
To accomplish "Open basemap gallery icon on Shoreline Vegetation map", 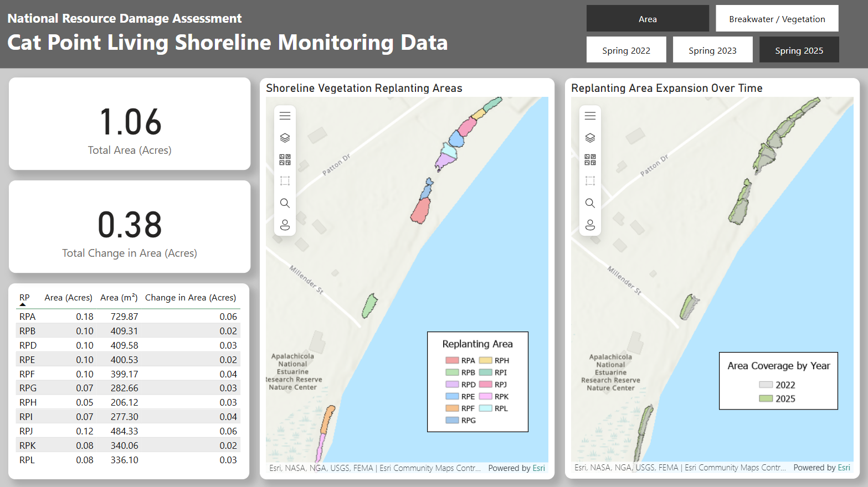I will pos(285,159).
